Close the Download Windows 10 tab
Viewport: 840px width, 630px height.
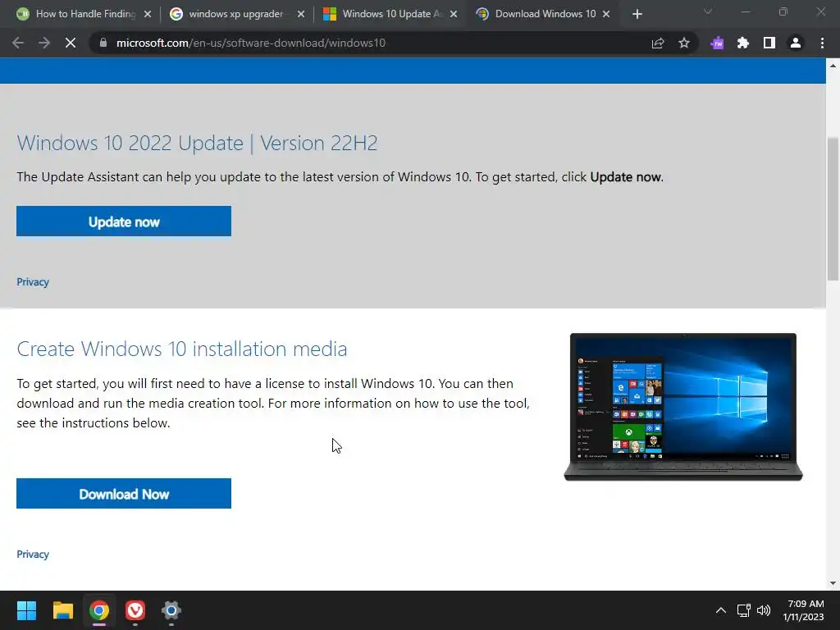(x=606, y=14)
